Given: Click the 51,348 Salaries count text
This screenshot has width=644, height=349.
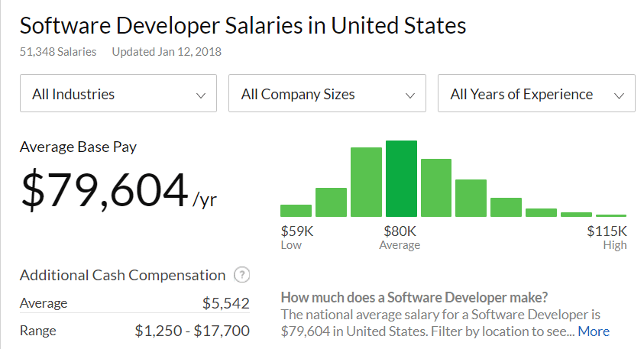Looking at the screenshot, I should tap(58, 52).
